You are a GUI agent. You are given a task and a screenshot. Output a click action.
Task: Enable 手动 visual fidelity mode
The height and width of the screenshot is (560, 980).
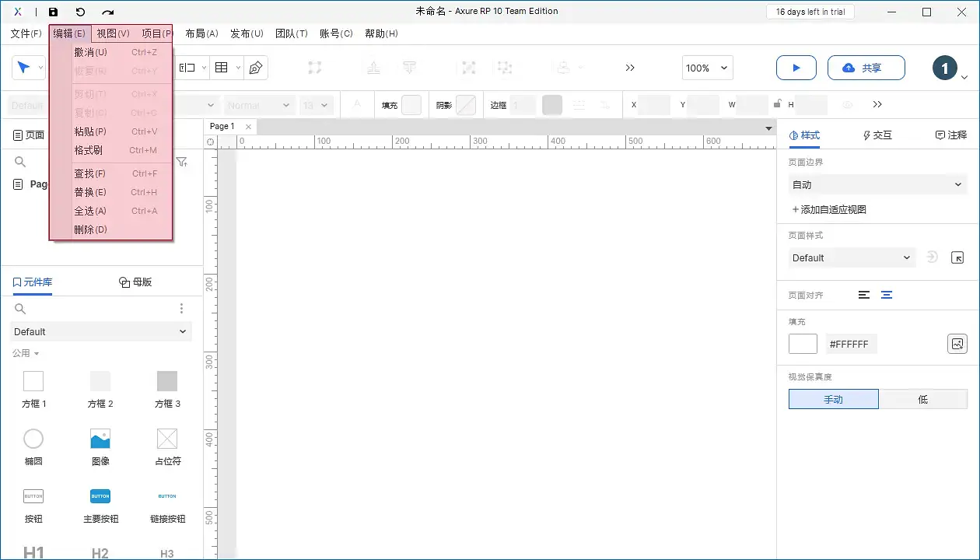coord(833,399)
